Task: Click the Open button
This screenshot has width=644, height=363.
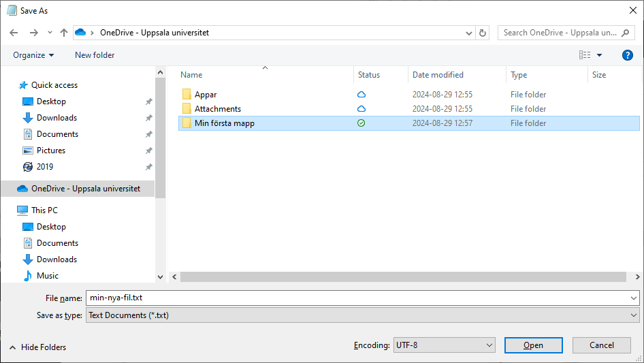Action: click(x=533, y=345)
